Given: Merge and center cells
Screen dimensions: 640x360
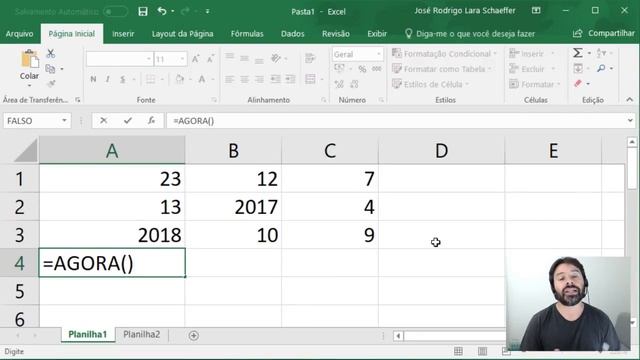Looking at the screenshot, I should (x=310, y=79).
